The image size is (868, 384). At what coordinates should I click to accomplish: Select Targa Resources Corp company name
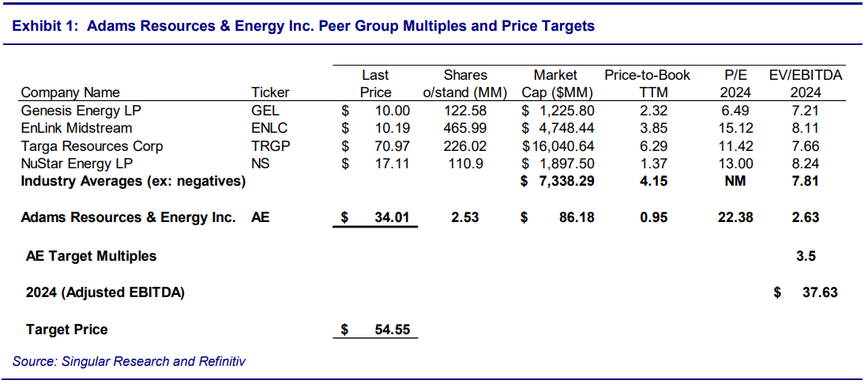92,146
